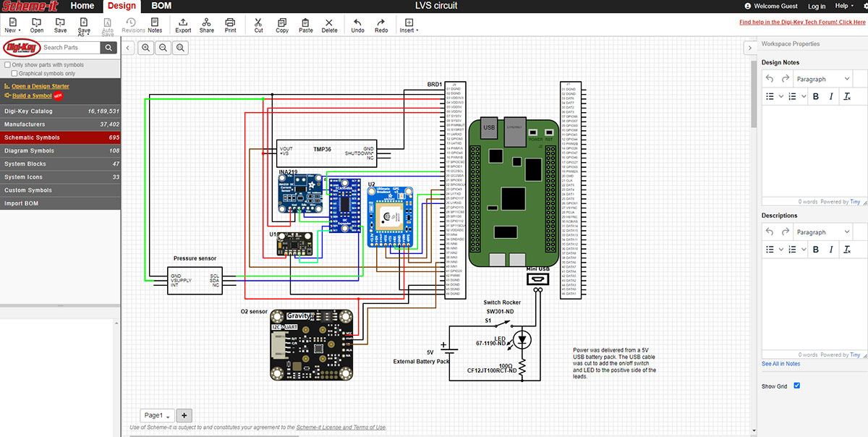Screen dimensions: 868x437
Task: Click the Log in link
Action: tap(817, 6)
